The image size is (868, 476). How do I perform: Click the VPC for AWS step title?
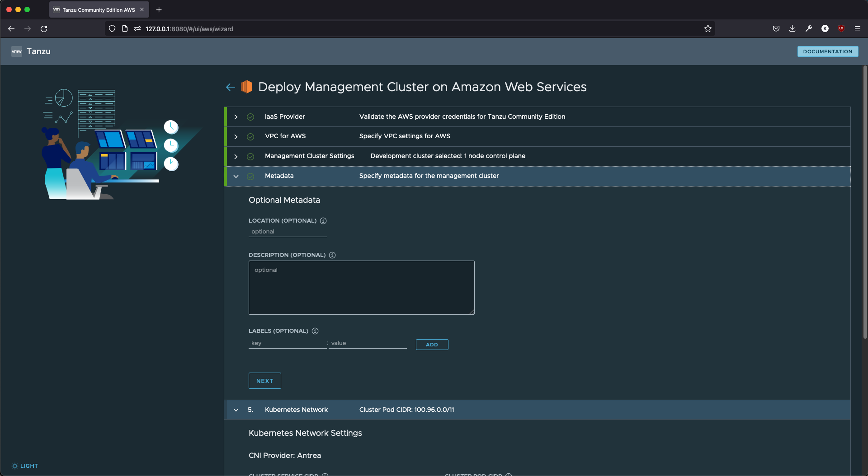(x=285, y=136)
